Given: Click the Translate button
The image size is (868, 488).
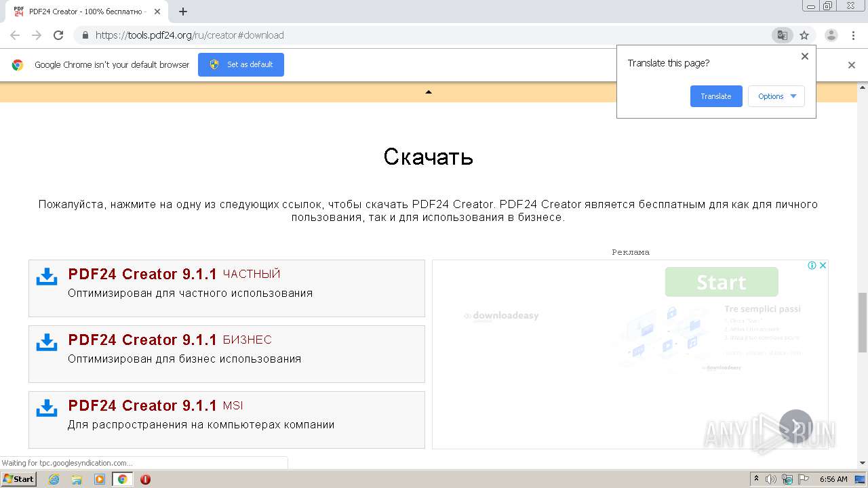Looking at the screenshot, I should click(x=716, y=96).
